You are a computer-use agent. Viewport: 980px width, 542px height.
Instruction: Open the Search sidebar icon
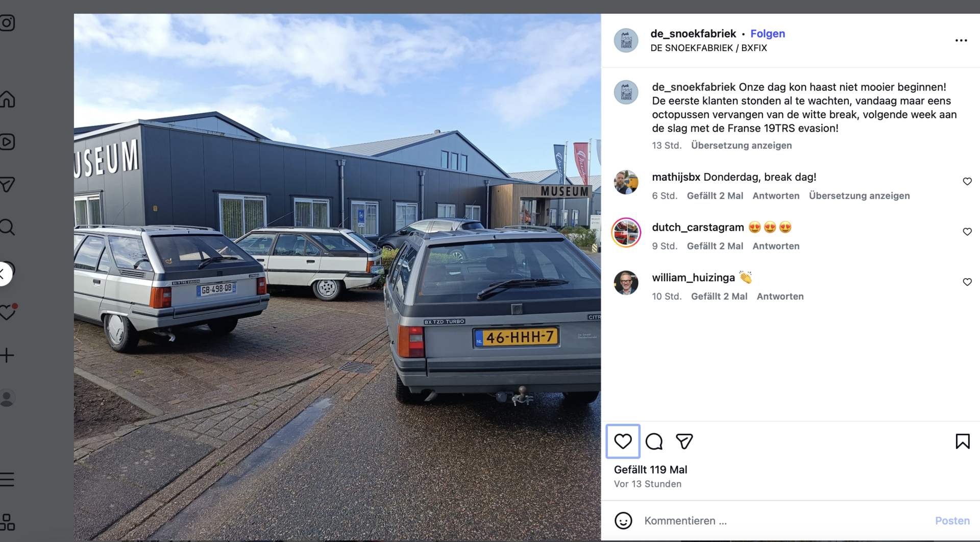tap(7, 227)
